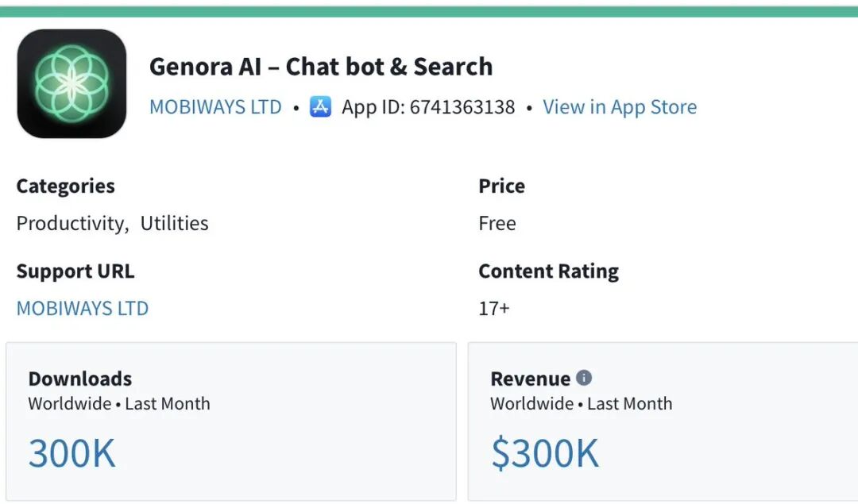Click the Content Rating label
858x504 pixels.
[548, 271]
